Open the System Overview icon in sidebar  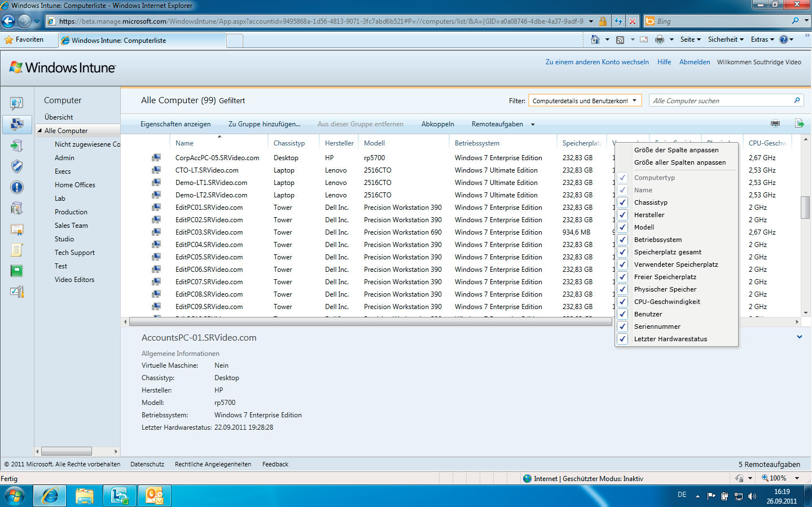[x=17, y=103]
